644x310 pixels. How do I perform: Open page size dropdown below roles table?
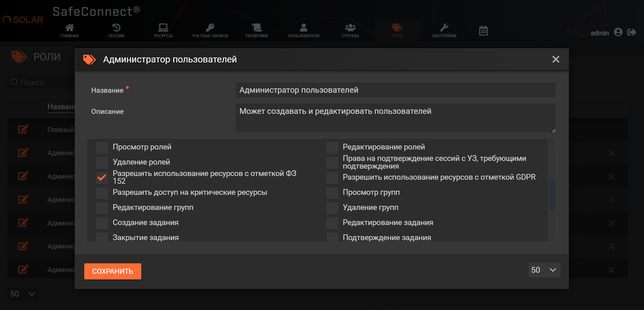point(23,294)
